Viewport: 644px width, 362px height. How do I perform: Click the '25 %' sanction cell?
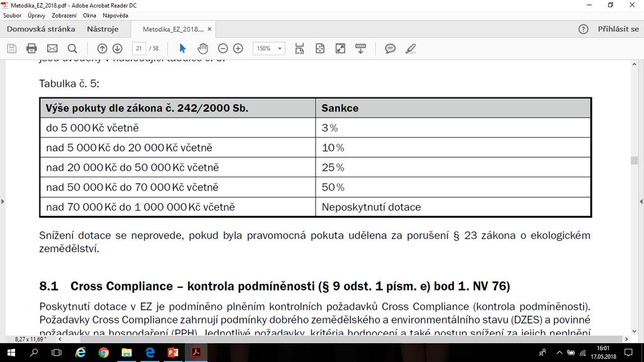(x=333, y=167)
